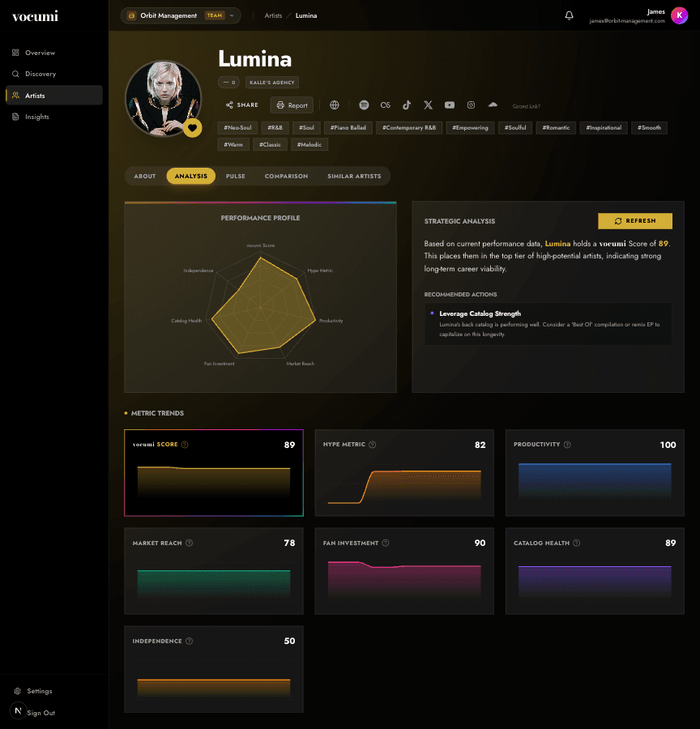Open the Fan Investment help icon
The height and width of the screenshot is (729, 700).
click(x=385, y=543)
